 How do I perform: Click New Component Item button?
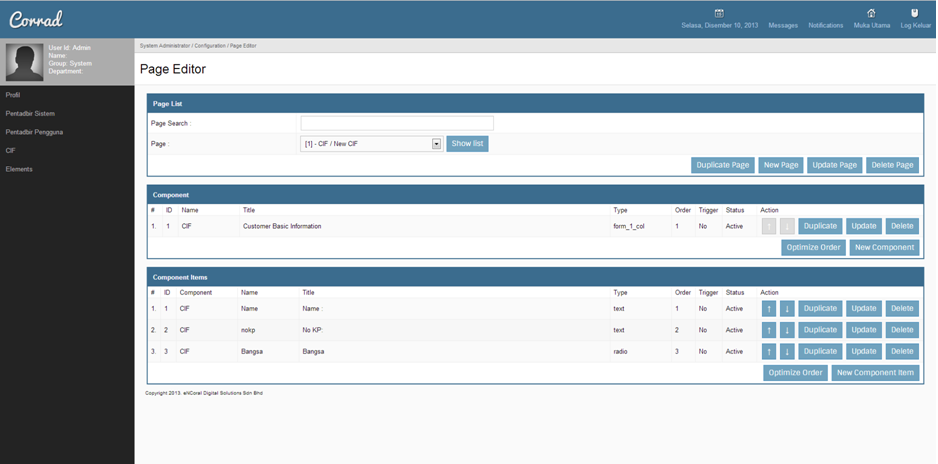coord(875,373)
